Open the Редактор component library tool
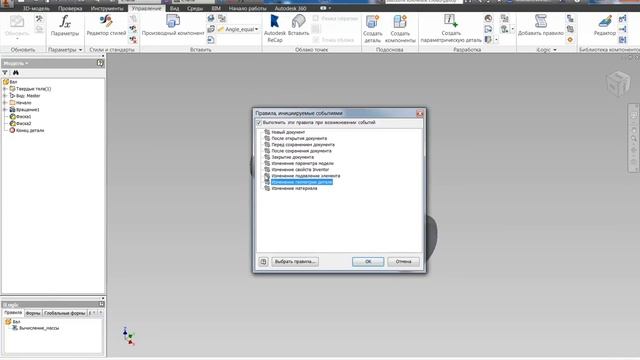This screenshot has width=640, height=360. coord(604,25)
